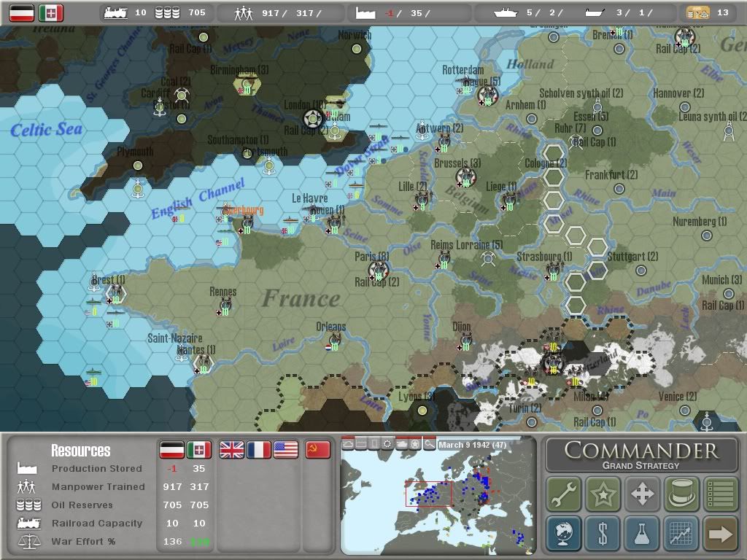
Task: Select the unit at Orleans
Action: click(334, 341)
